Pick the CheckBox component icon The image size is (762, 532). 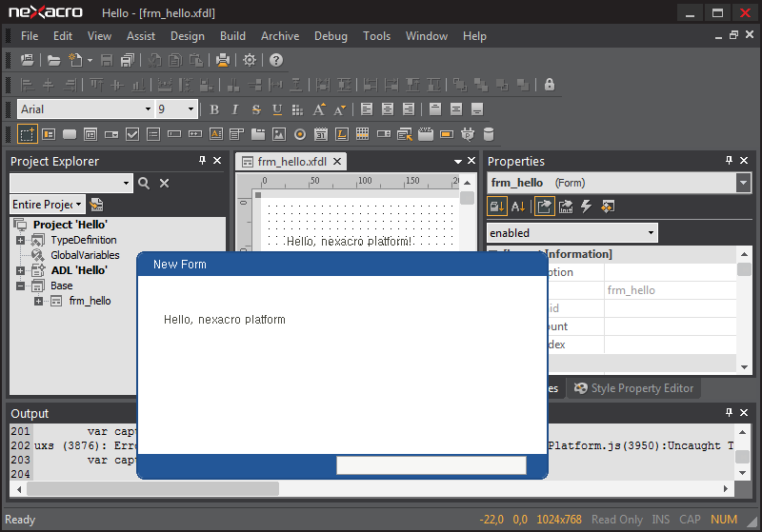pos(132,134)
